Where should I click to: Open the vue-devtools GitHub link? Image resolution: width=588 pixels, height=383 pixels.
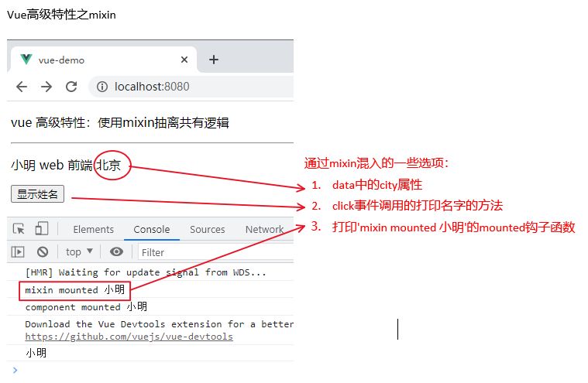tap(129, 337)
